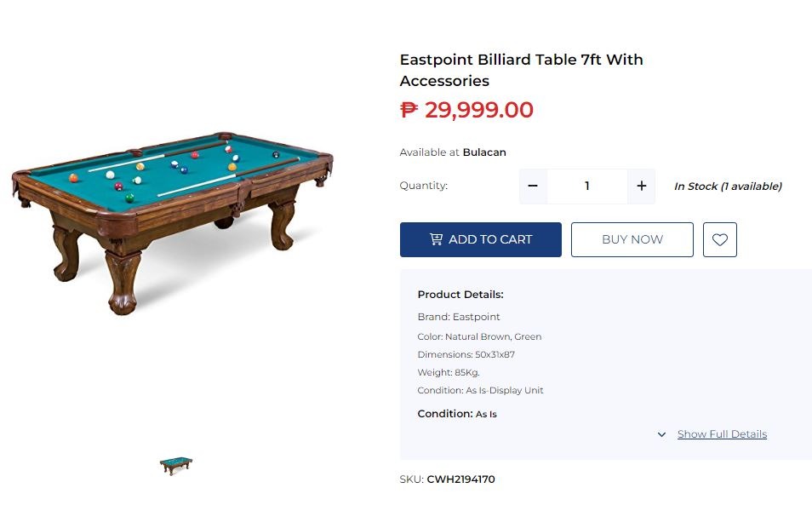Image resolution: width=812 pixels, height=505 pixels.
Task: Click the quantity input field
Action: click(x=586, y=186)
